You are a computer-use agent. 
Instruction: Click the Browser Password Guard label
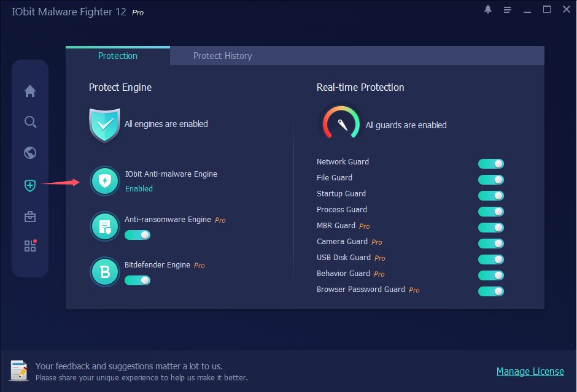click(x=361, y=290)
